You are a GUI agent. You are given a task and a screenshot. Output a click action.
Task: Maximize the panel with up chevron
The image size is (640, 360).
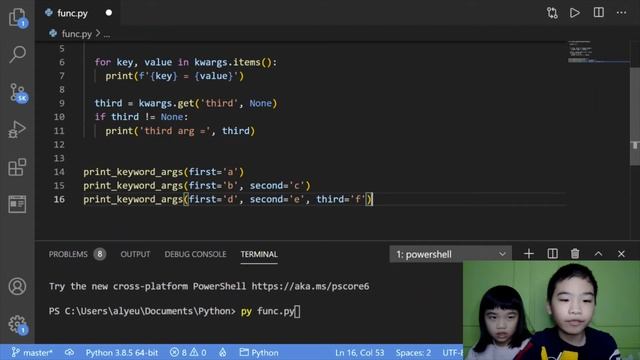click(598, 254)
